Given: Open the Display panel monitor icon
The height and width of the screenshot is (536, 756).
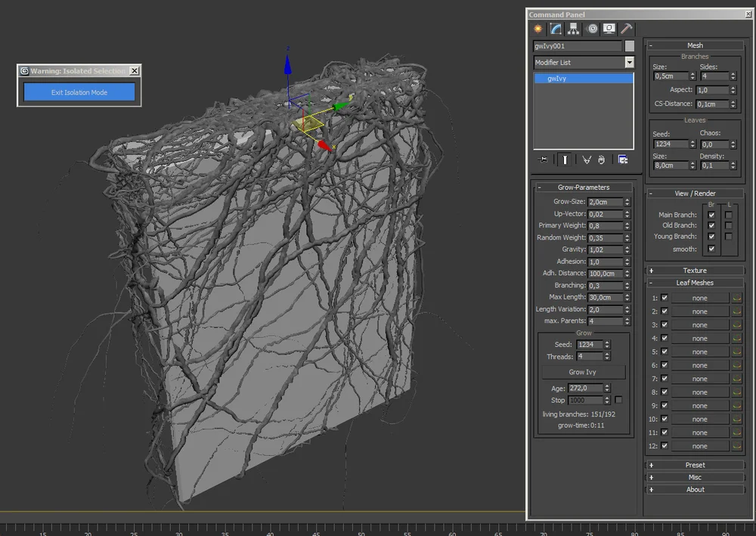Looking at the screenshot, I should (x=609, y=29).
